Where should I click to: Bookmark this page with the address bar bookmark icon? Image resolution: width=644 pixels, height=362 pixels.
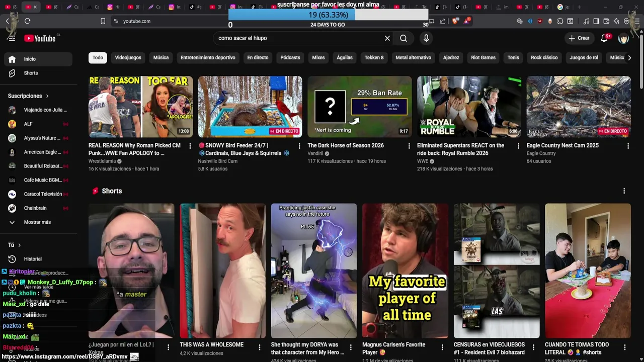[x=103, y=21]
